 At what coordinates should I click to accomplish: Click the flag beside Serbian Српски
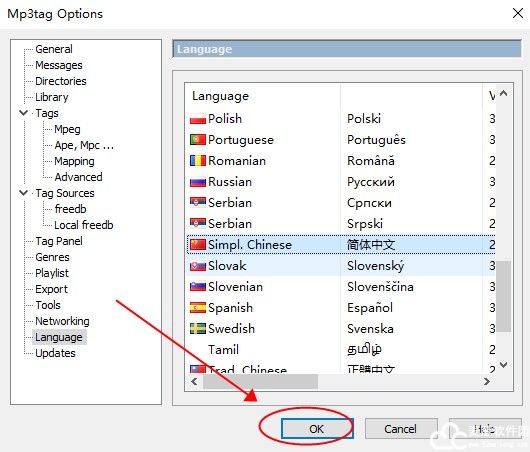(198, 203)
